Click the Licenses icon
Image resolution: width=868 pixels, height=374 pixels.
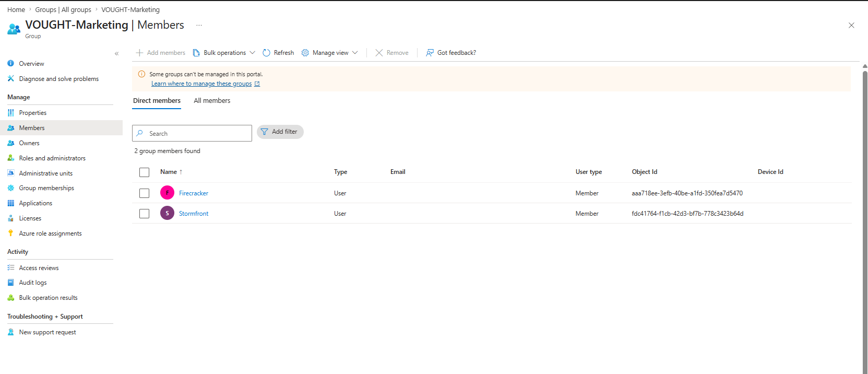[x=10, y=218]
